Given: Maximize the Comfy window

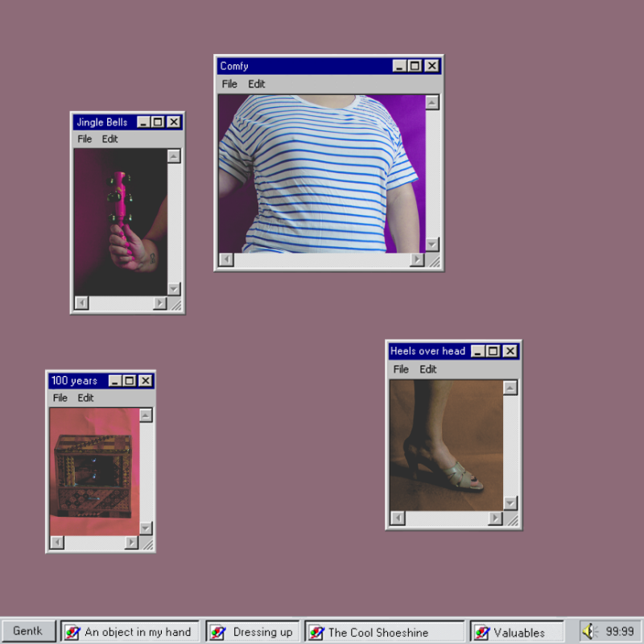Looking at the screenshot, I should tap(415, 66).
